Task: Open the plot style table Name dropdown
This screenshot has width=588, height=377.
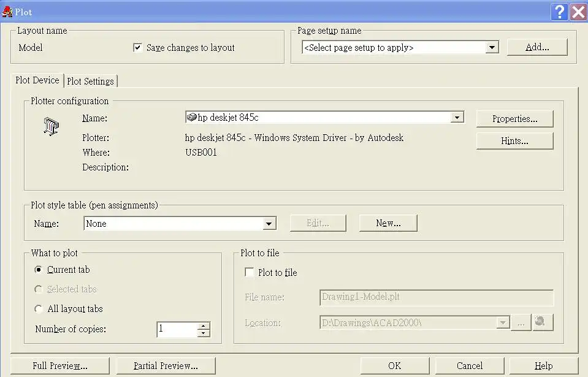Action: point(269,224)
